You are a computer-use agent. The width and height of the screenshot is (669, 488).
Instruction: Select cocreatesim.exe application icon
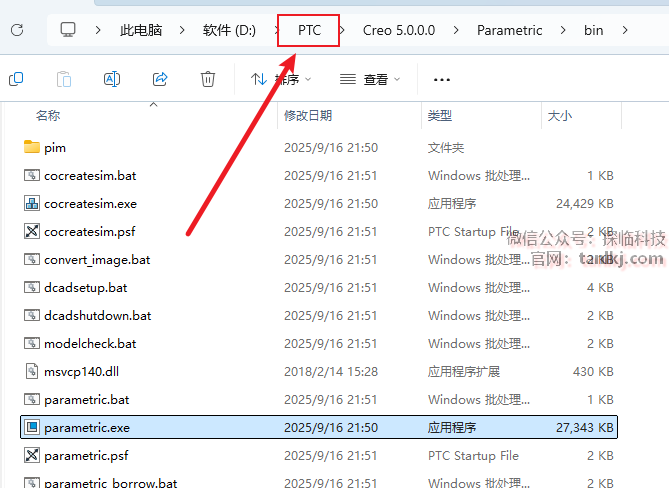pos(32,203)
